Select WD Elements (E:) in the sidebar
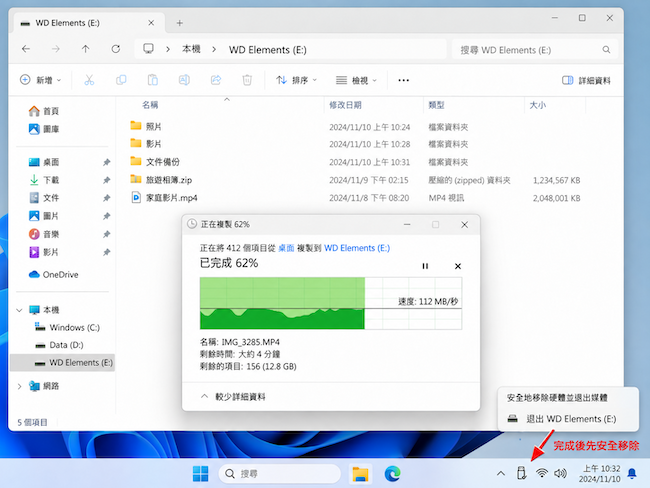This screenshot has height=488, width=650. (62, 363)
